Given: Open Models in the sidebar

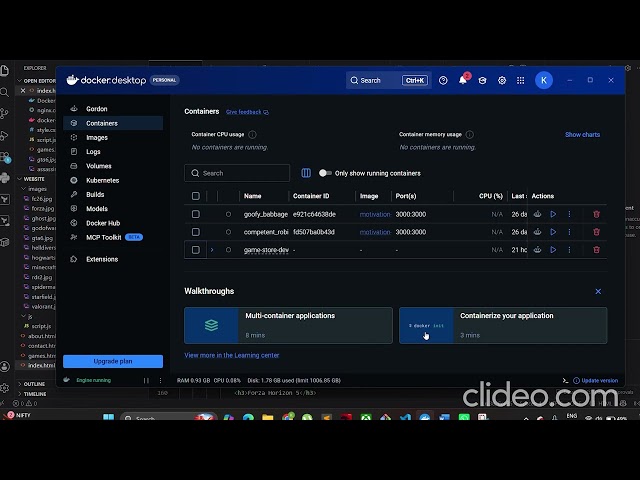Looking at the screenshot, I should pyautogui.click(x=113, y=209).
